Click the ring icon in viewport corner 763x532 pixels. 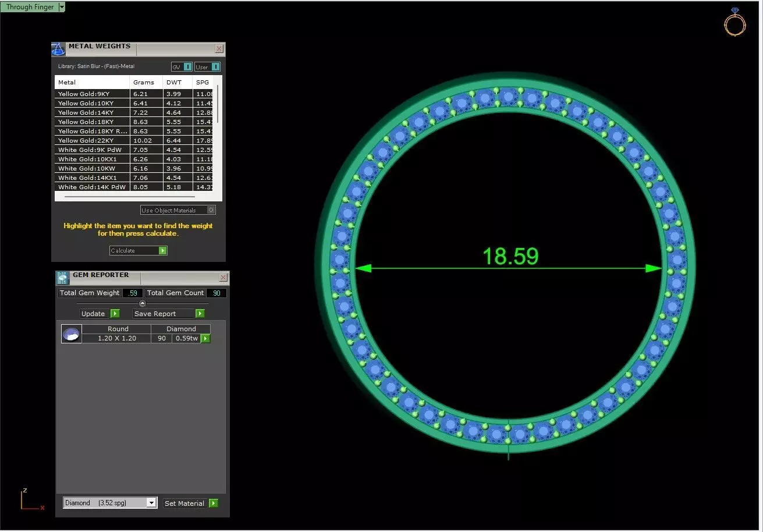tap(735, 22)
